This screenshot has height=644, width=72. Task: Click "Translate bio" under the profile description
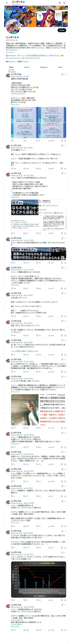point(10,52)
